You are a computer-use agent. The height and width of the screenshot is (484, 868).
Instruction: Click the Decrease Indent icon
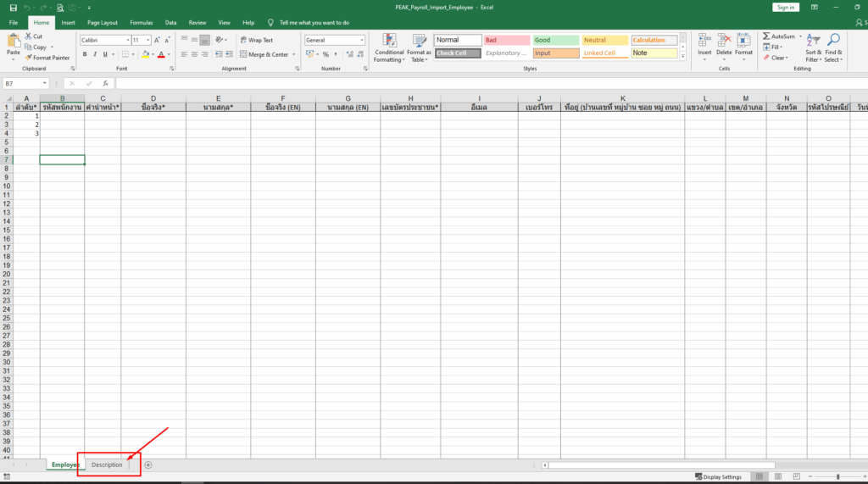click(x=219, y=54)
